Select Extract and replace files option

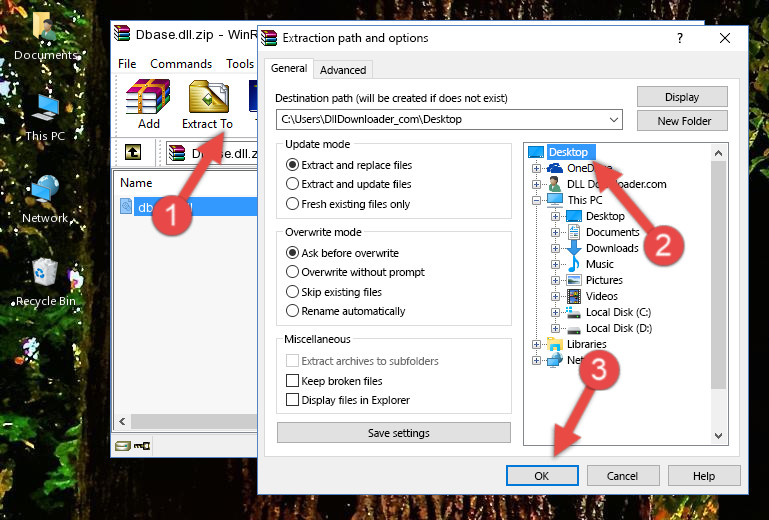pyautogui.click(x=349, y=165)
